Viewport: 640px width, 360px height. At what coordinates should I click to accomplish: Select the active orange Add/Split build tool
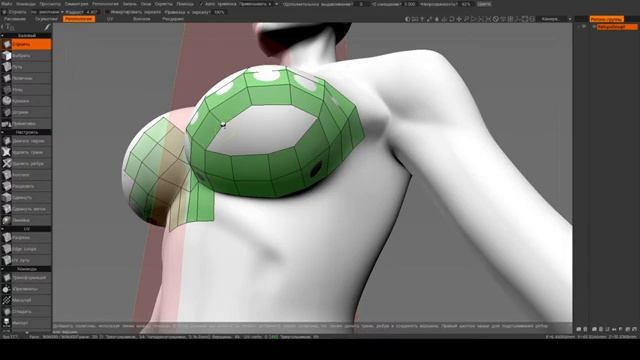(x=26, y=44)
